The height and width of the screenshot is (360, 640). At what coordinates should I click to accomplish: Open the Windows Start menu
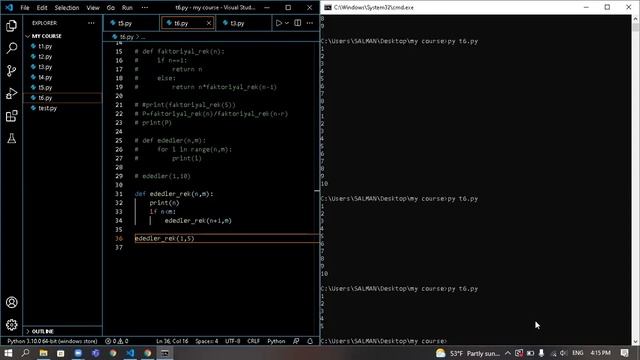8,353
